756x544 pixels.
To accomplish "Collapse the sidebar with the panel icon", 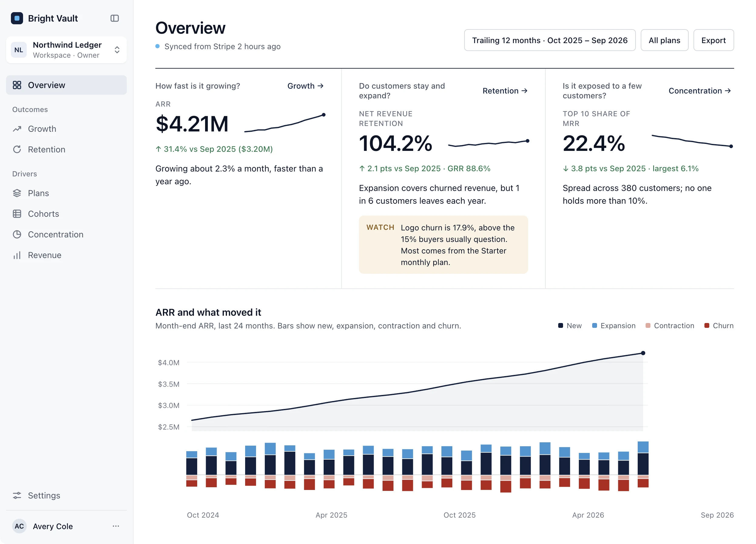I will coord(115,18).
